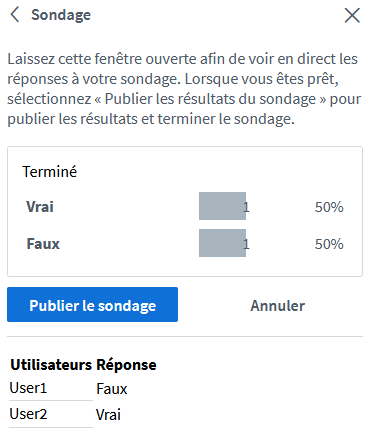Click User2's Vrai response cell

pyautogui.click(x=108, y=415)
